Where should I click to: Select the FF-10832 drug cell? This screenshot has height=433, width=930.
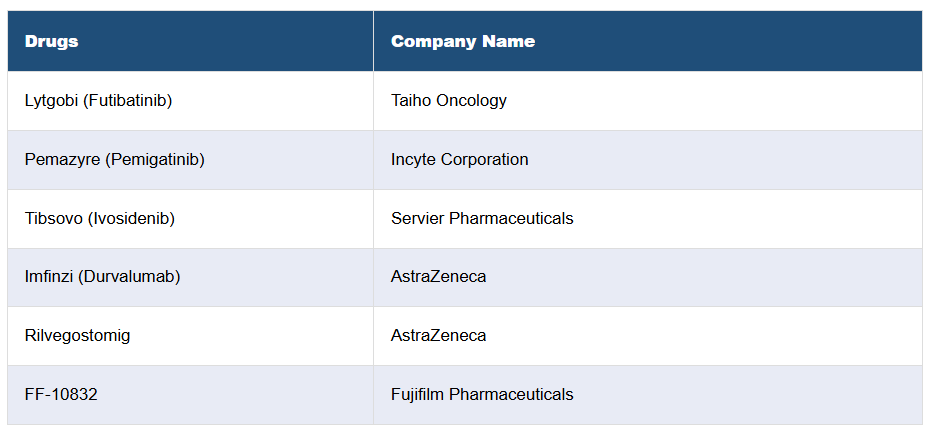61,394
